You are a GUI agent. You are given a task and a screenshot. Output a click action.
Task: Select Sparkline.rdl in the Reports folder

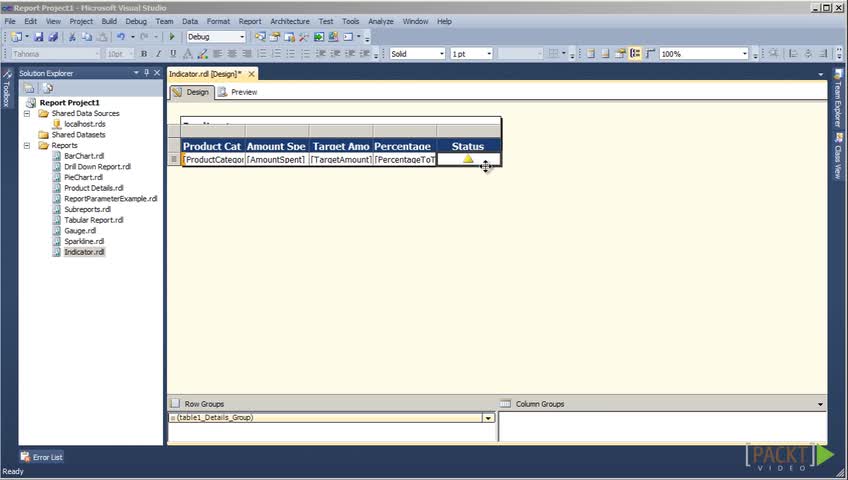[84, 241]
